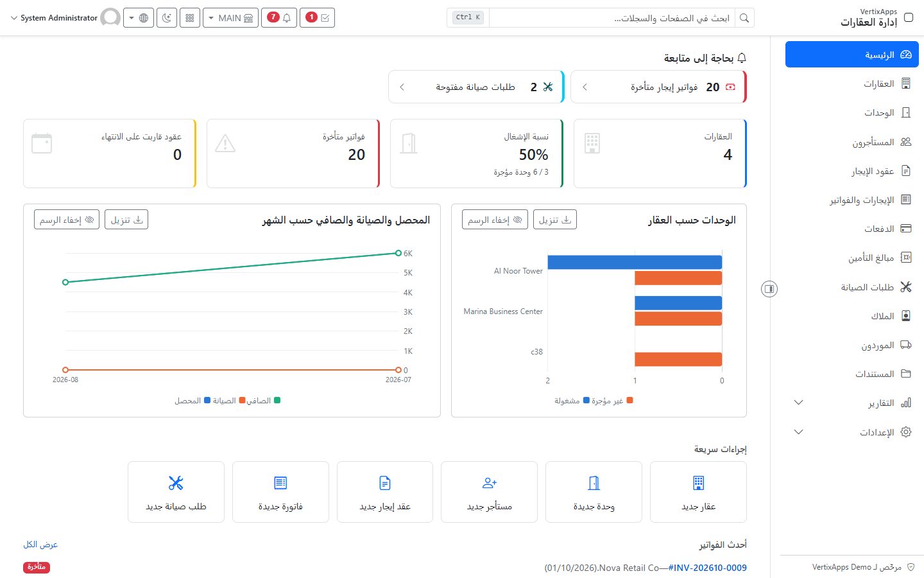Click the الإيجارات والفواتير invoices icon
Image resolution: width=924 pixels, height=578 pixels.
click(x=906, y=200)
